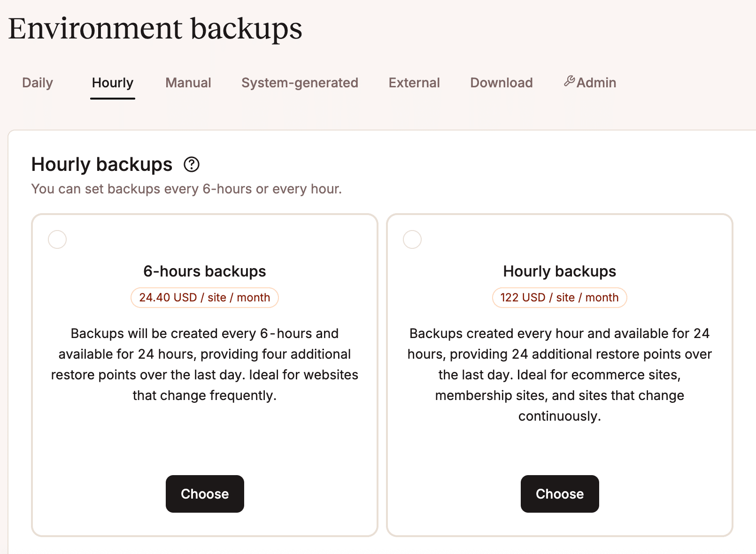
Task: Click the currently active Hourly tab
Action: pos(112,83)
